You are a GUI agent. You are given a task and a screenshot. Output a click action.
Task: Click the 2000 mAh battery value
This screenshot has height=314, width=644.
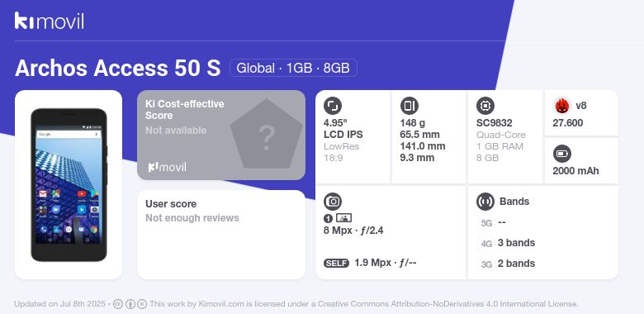tap(575, 171)
